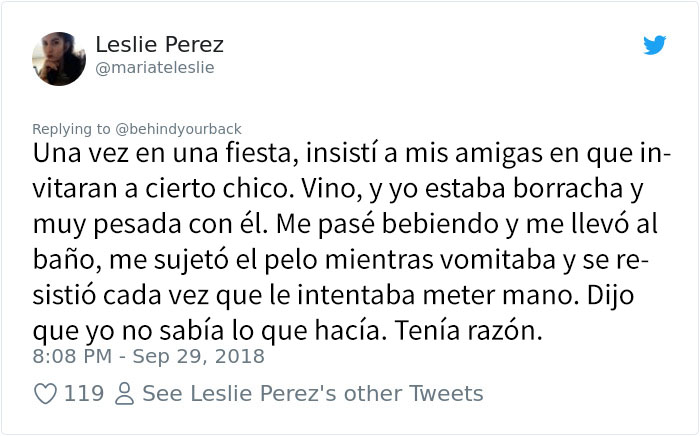Like the tweet with the heart icon
This screenshot has width=700, height=436.
click(46, 394)
